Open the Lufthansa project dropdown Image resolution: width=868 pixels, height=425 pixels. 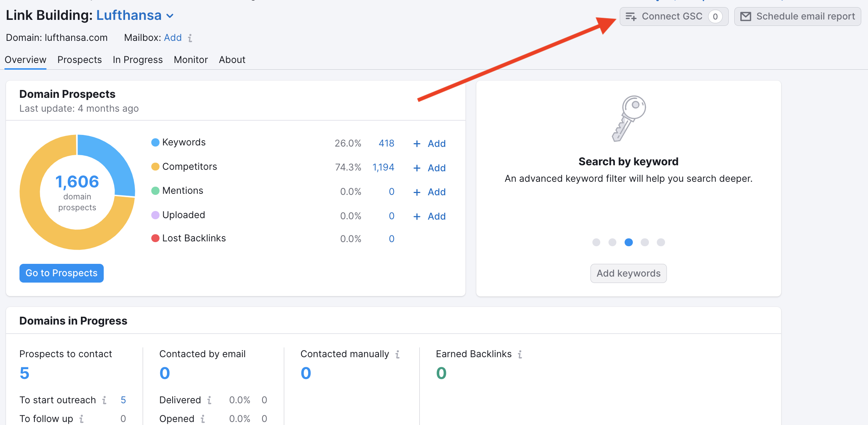coord(170,16)
